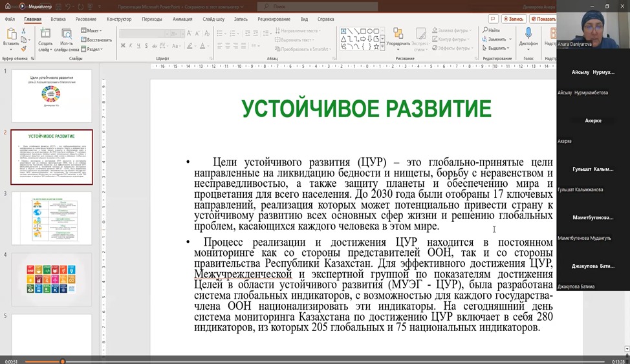Toggle justify text alignment
Image resolution: width=630 pixels, height=364 pixels.
tap(243, 46)
